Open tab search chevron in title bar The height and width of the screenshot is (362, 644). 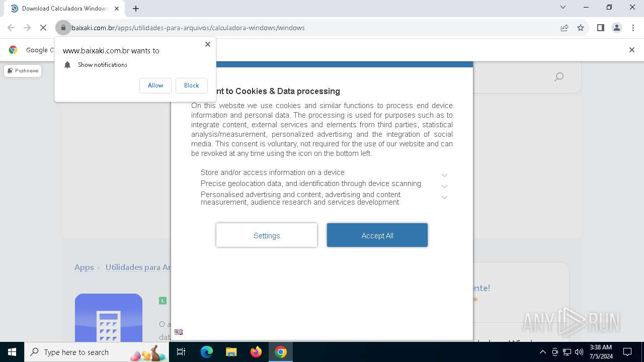(563, 7)
